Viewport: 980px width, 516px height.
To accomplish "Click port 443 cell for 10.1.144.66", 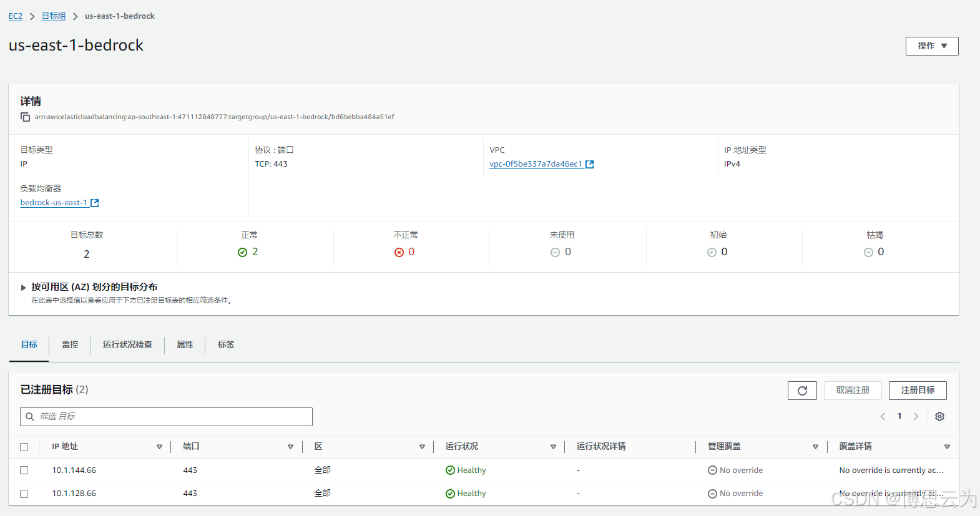I will coord(190,470).
